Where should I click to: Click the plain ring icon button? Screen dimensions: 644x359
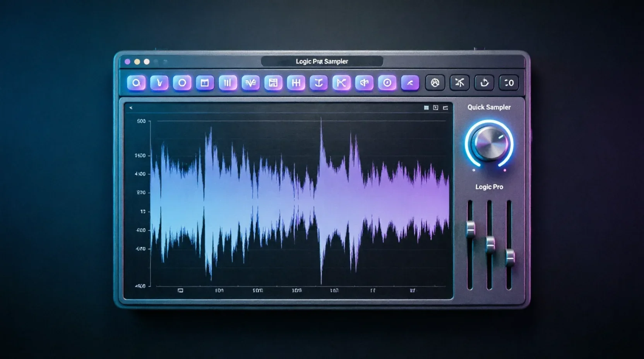click(182, 83)
